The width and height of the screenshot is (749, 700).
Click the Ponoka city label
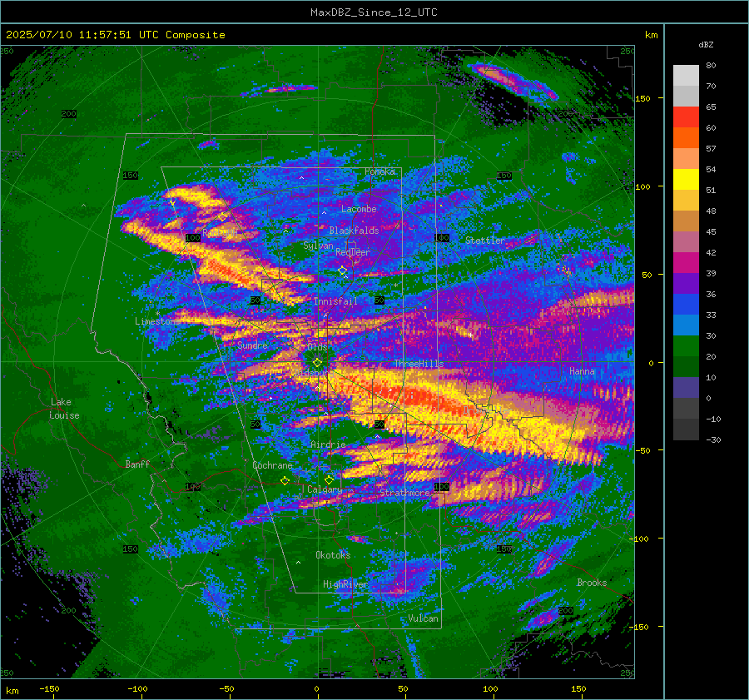379,171
